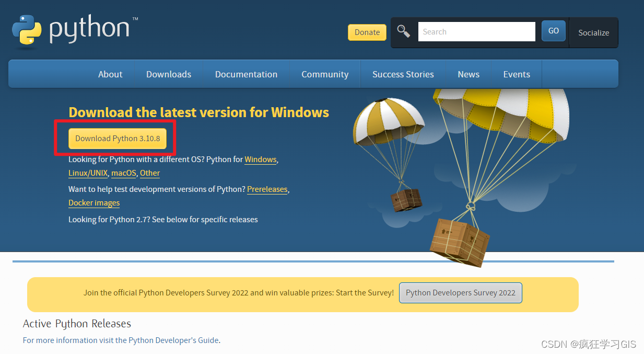Click the GO search button
644x354 pixels.
pyautogui.click(x=554, y=31)
